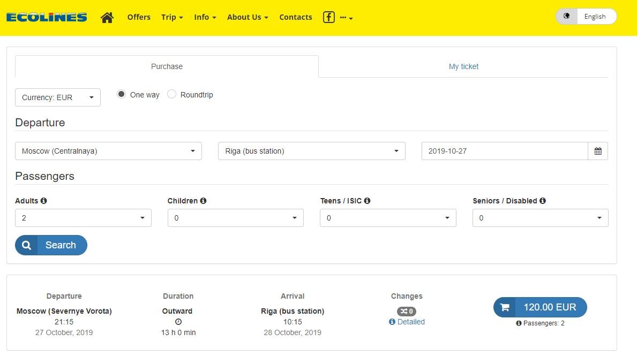Show info tooltip for Children
Viewport: 637px width, 364px height.
click(203, 200)
